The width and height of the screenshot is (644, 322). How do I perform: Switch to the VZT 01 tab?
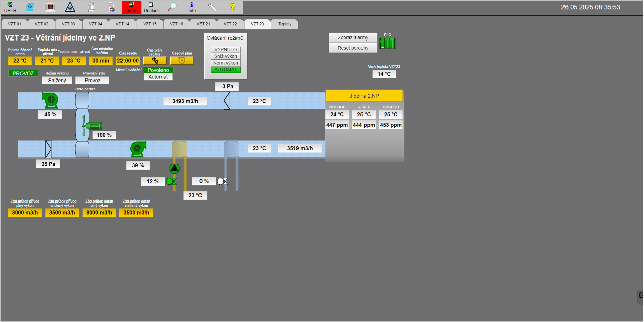(x=15, y=24)
